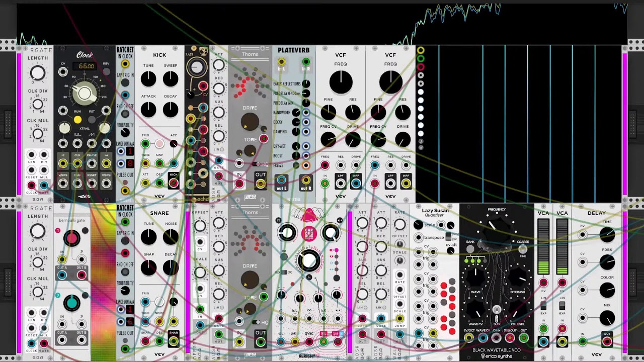Click the PULSE OUT jack on upper RATCHET

[125, 191]
